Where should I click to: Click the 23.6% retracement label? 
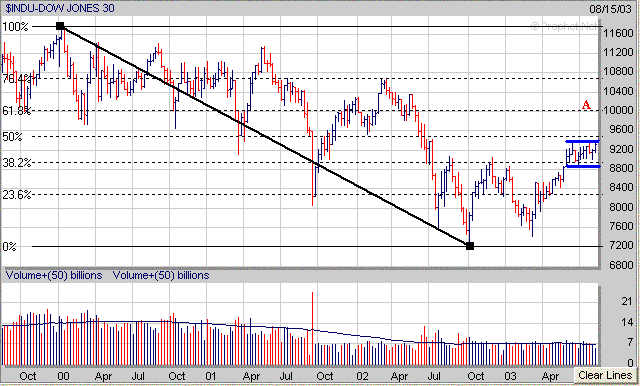tap(16, 195)
